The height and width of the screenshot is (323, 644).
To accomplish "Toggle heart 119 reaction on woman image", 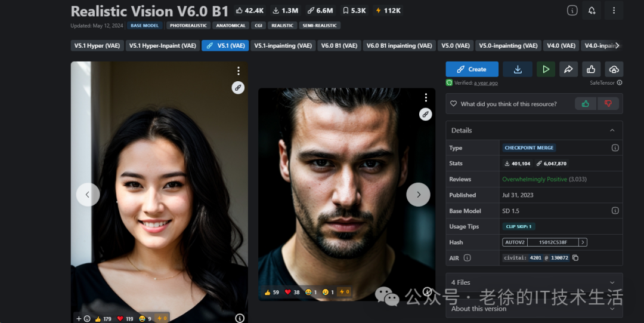I will (x=125, y=318).
